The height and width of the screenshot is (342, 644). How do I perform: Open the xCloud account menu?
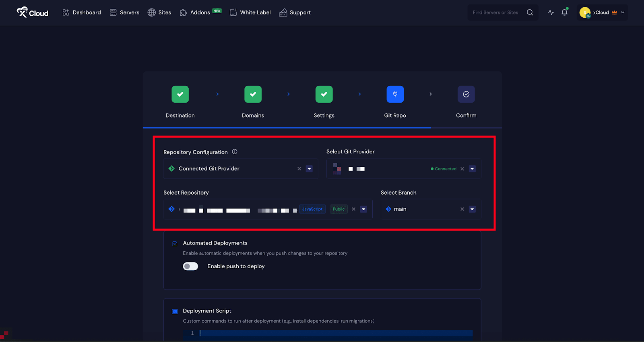coord(602,12)
